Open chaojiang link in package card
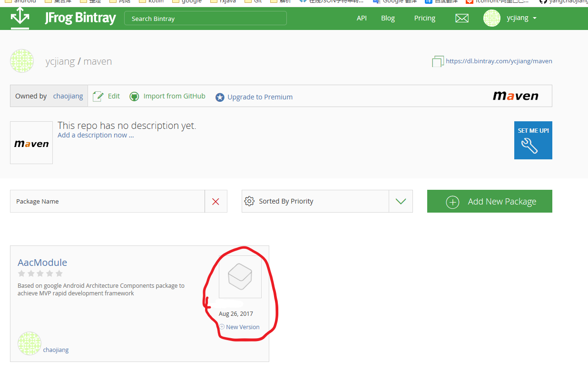588x381 pixels. pyautogui.click(x=56, y=350)
